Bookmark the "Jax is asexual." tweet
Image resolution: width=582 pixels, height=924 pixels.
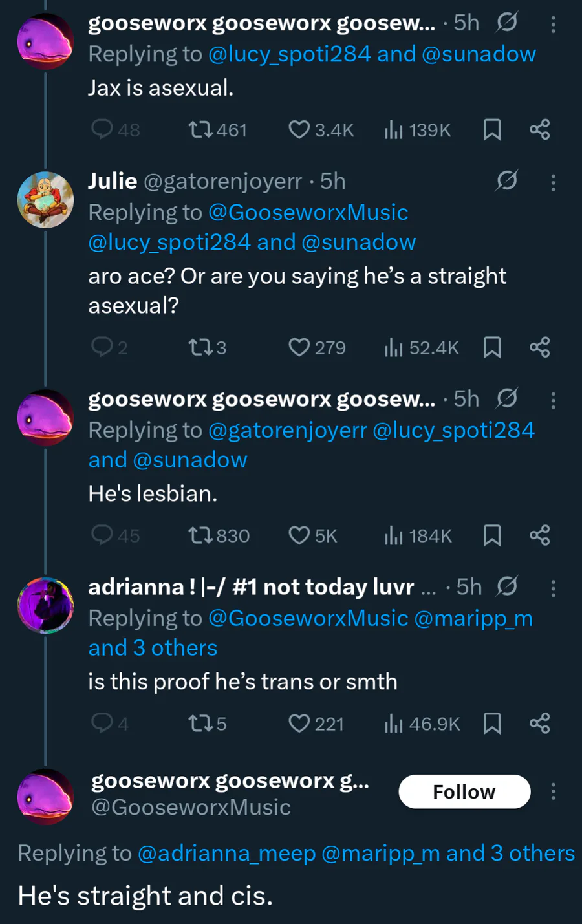tap(492, 130)
